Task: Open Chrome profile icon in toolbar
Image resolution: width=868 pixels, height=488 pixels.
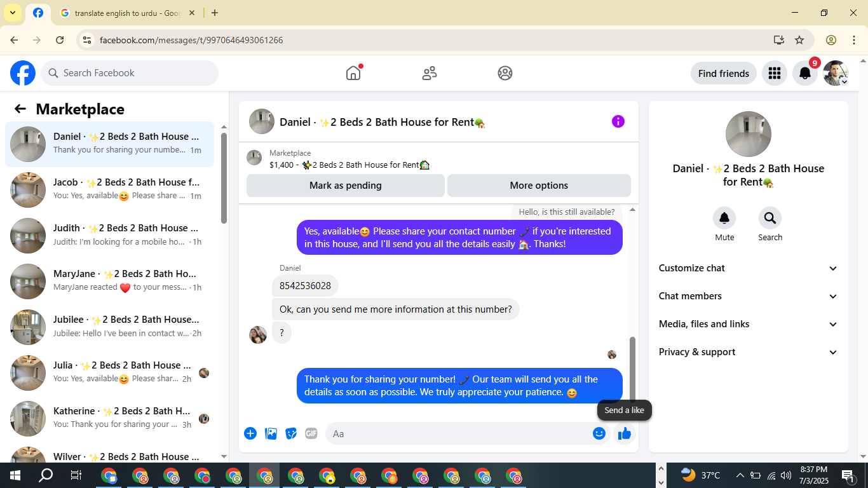Action: point(831,40)
